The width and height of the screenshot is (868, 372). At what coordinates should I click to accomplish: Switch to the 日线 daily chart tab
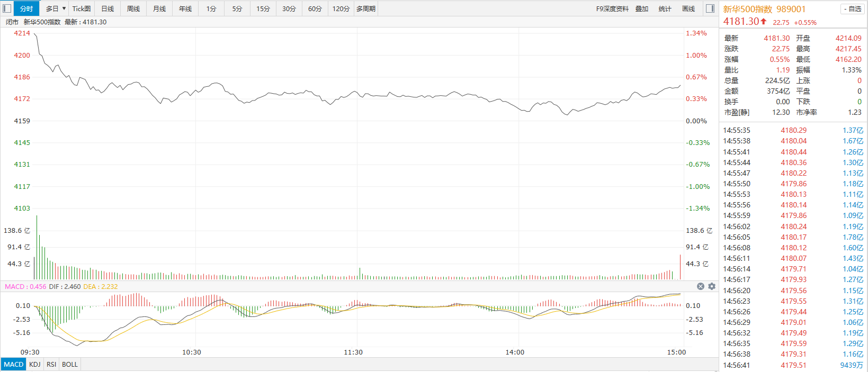click(108, 8)
